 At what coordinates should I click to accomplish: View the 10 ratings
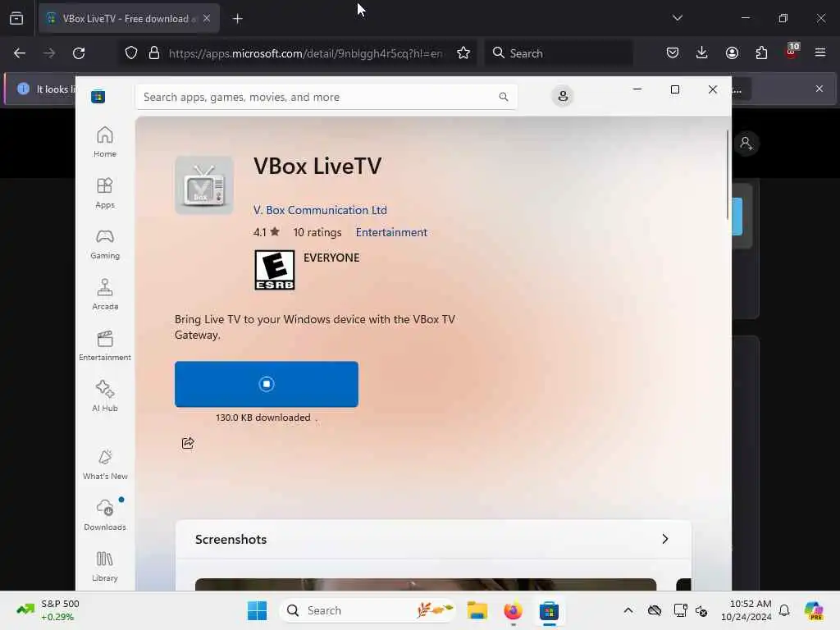point(317,232)
